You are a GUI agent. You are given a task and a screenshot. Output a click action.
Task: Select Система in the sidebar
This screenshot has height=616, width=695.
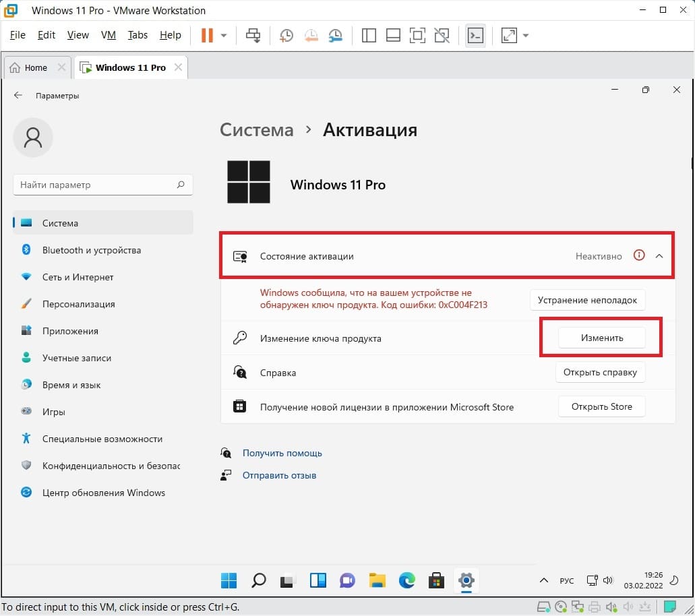(103, 223)
